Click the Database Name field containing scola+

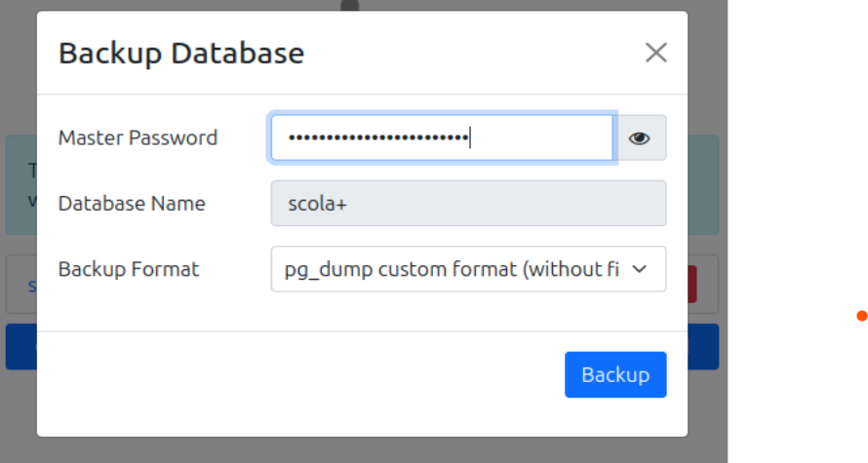pyautogui.click(x=468, y=204)
